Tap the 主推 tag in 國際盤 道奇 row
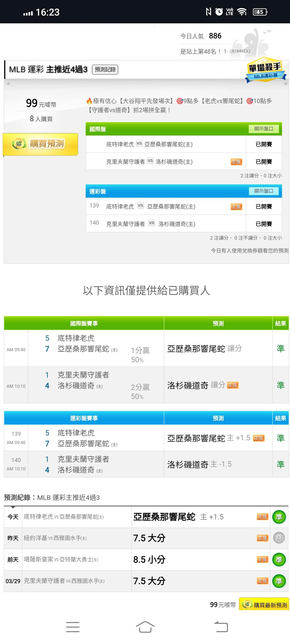Viewport: 290px width, 644px height. pyautogui.click(x=236, y=162)
